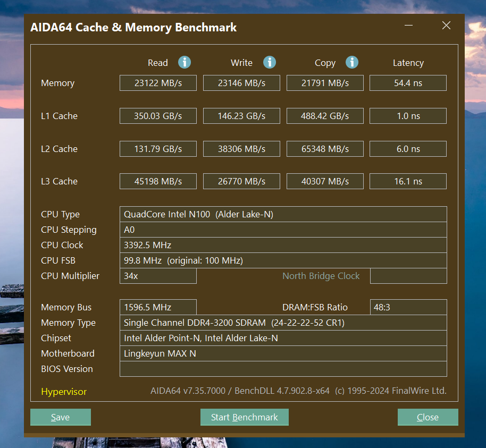Click the L1 Cache row label
This screenshot has width=486, height=448.
(59, 116)
